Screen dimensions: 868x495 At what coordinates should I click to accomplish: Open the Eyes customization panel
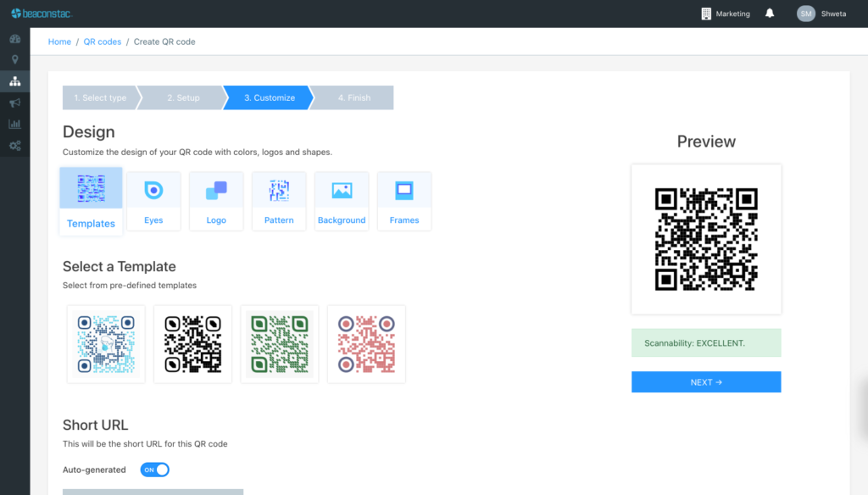pos(153,201)
